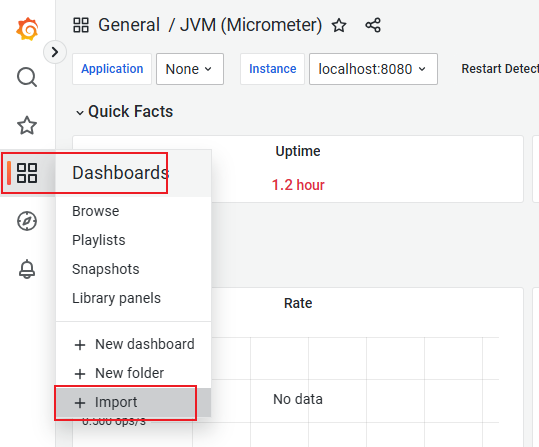Open the Alerting bell icon
Image resolution: width=539 pixels, height=447 pixels.
(x=27, y=269)
